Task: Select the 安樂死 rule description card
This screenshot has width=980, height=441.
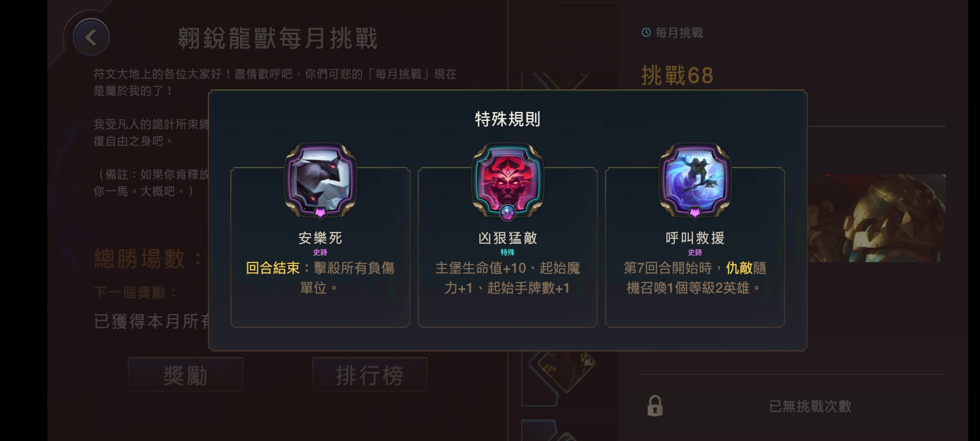Action: (x=320, y=247)
